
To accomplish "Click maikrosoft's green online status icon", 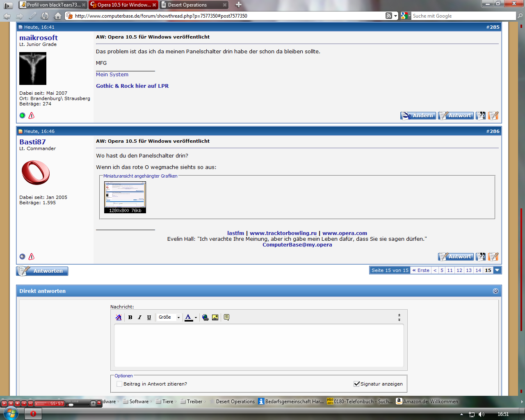I will pos(23,116).
